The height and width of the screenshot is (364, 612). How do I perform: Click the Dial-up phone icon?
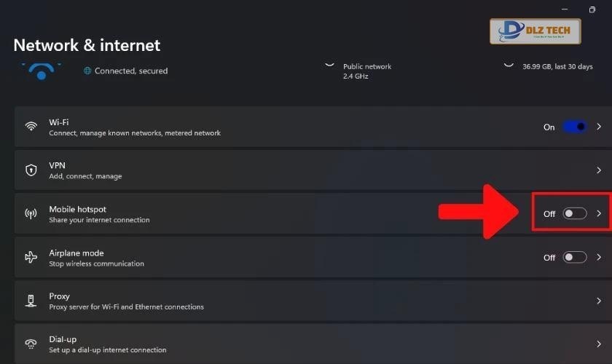click(31, 344)
